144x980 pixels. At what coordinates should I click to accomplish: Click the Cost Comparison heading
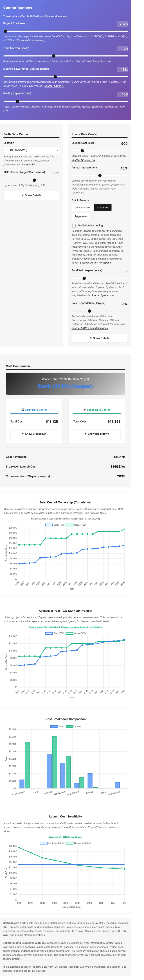[x=18, y=366]
